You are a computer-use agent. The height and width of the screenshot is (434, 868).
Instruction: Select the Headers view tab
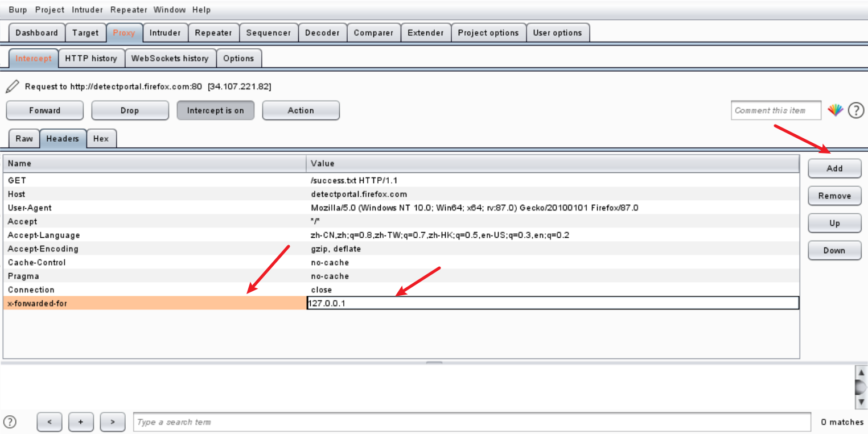(x=63, y=138)
